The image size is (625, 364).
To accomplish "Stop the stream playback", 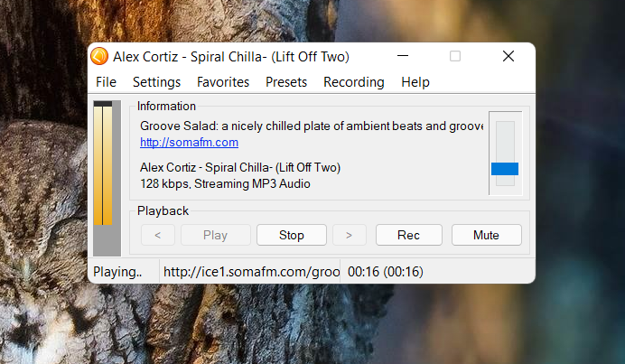I will click(292, 235).
